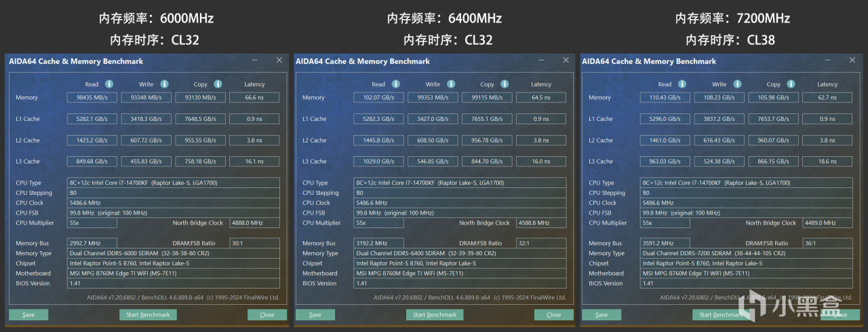This screenshot has width=868, height=332.
Task: Show Copy info icon in DDR5-7200 window
Action: (791, 84)
